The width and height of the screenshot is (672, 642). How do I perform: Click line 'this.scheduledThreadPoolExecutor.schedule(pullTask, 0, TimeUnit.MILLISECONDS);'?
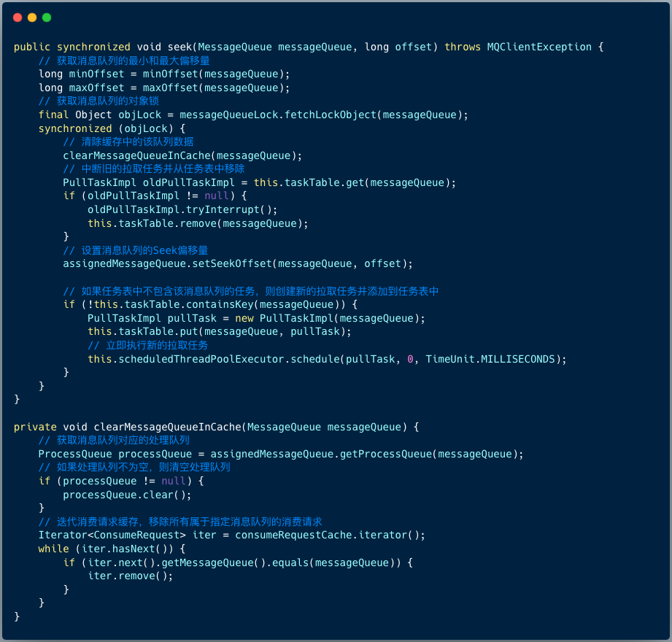pos(327,359)
